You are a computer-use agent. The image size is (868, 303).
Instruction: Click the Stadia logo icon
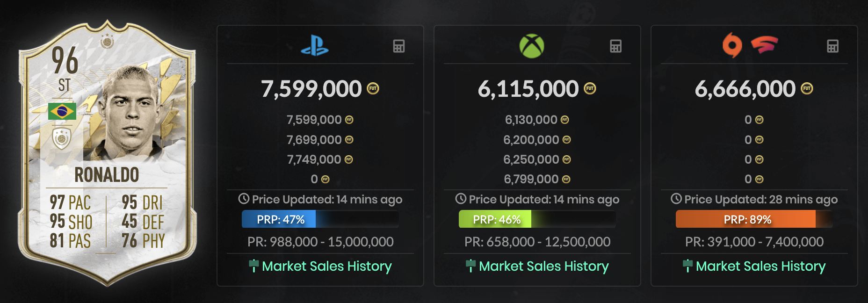click(764, 45)
